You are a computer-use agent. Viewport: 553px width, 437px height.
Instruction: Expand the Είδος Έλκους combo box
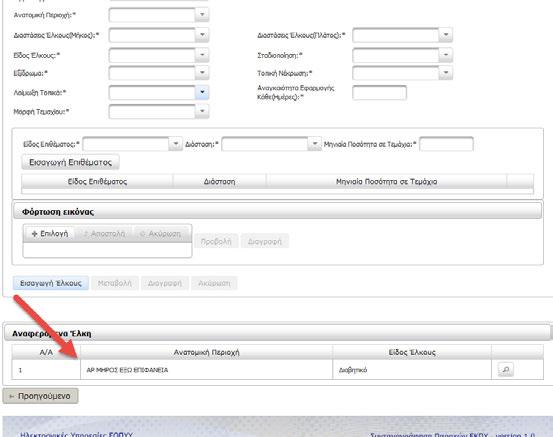click(x=202, y=55)
